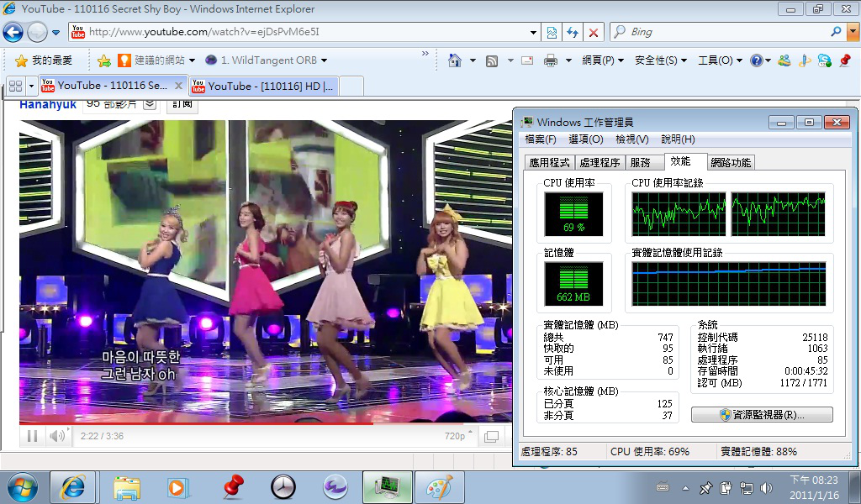The height and width of the screenshot is (504, 861).
Task: Click the Windows Live Messenger icon
Action: (x=784, y=60)
